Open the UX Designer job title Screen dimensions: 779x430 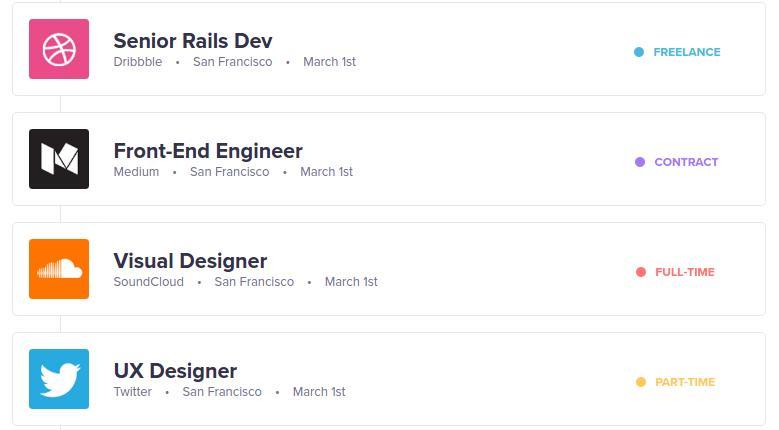point(175,371)
